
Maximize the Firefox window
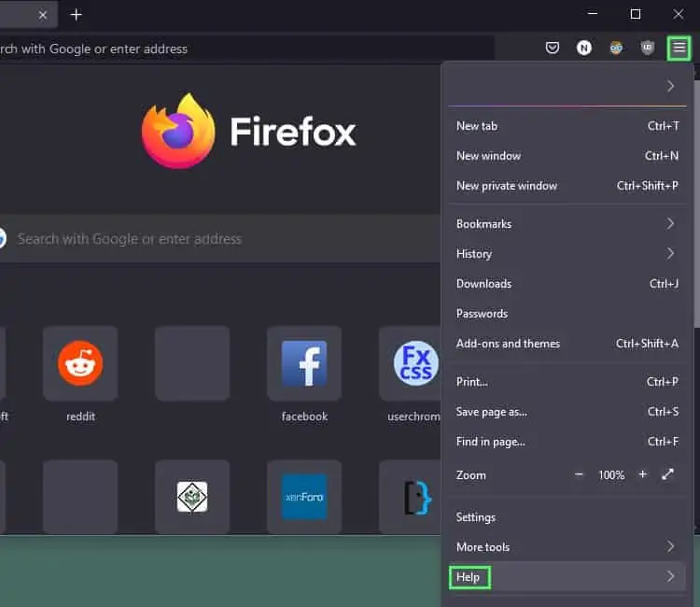tap(636, 14)
